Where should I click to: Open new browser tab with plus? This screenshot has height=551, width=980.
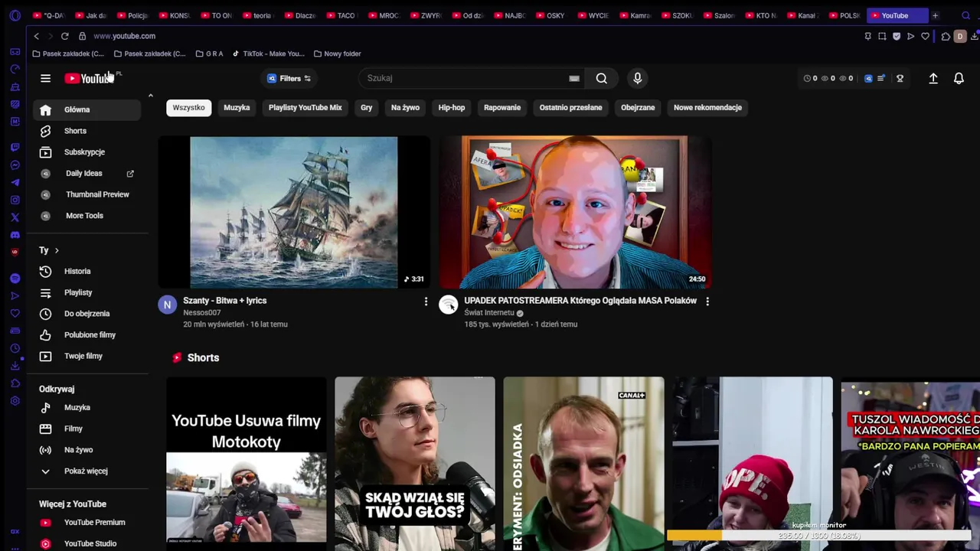935,15
